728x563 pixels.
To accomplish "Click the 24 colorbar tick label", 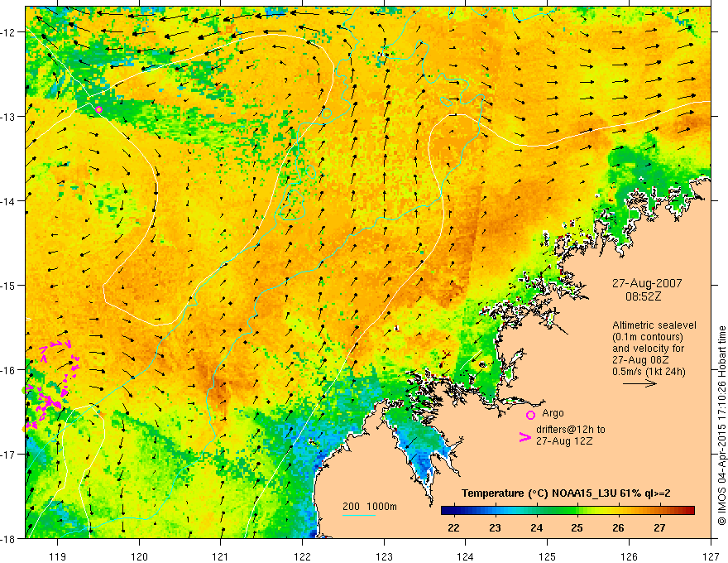I will coord(536,527).
